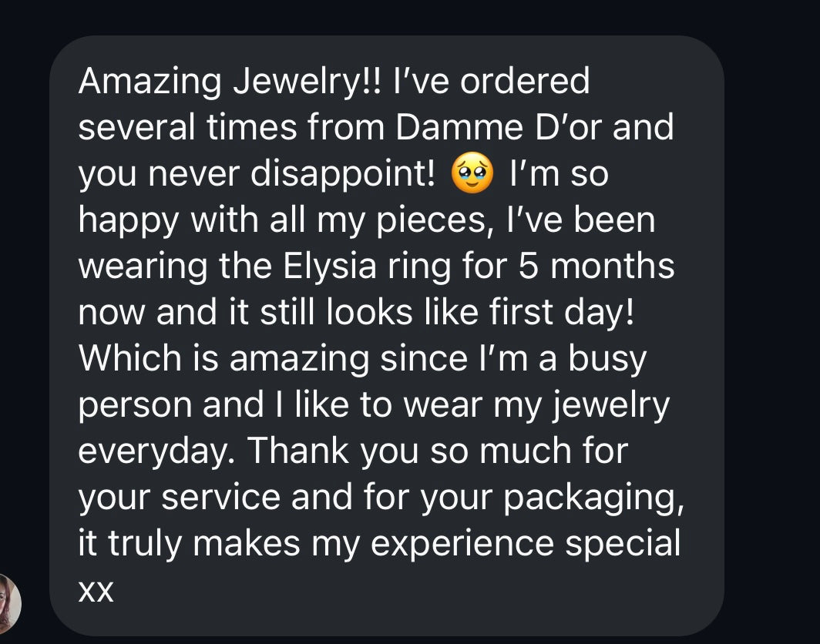The height and width of the screenshot is (644, 820).
Task: Tap the text "first day!" in the bubble
Action: [562, 312]
